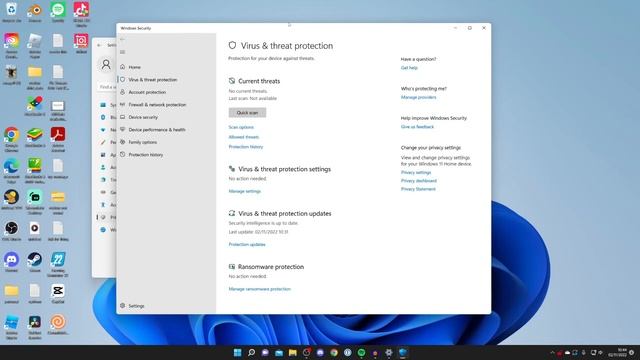The width and height of the screenshot is (640, 360).
Task: Go to Firewall & network protection
Action: tap(157, 105)
